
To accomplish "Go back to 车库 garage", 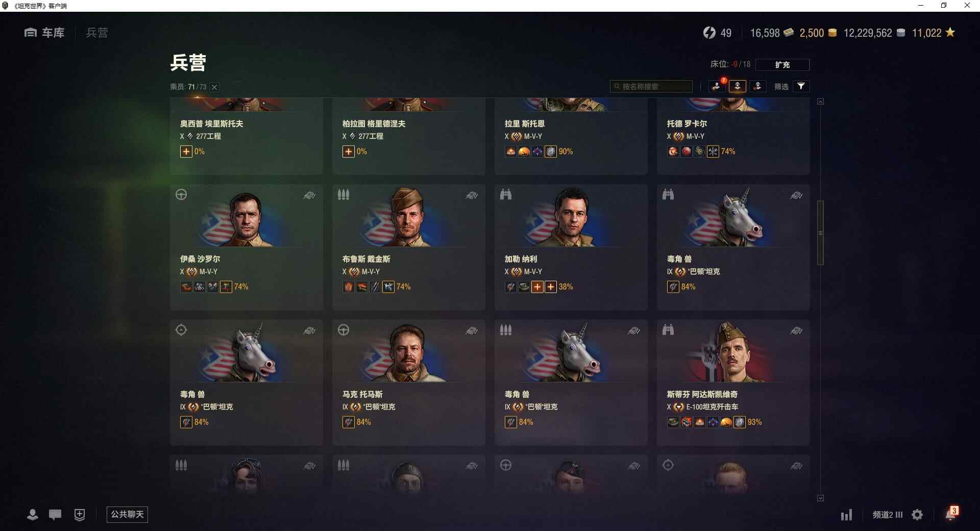I will pyautogui.click(x=44, y=33).
